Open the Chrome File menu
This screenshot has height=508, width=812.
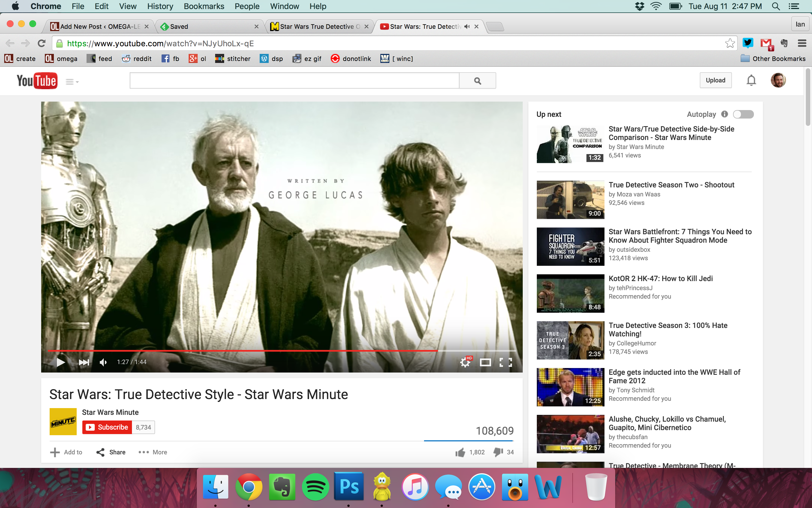pyautogui.click(x=78, y=6)
